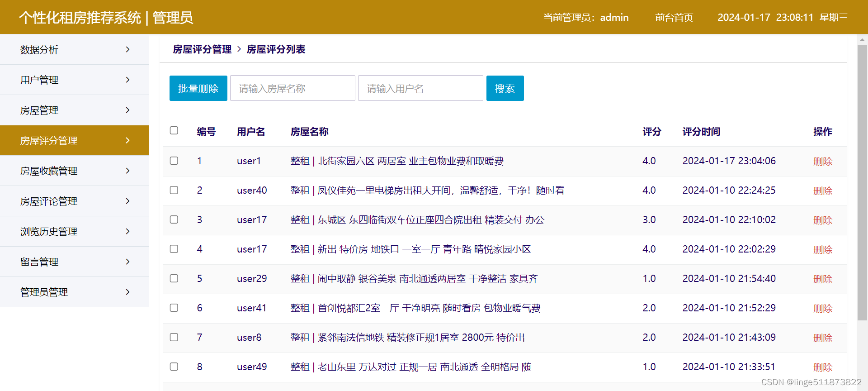Delete user49's rating via 删除
The height and width of the screenshot is (391, 868).
pyautogui.click(x=823, y=367)
